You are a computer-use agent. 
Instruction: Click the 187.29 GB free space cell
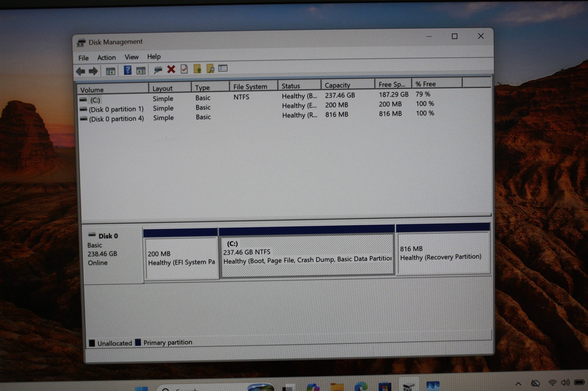(x=393, y=94)
